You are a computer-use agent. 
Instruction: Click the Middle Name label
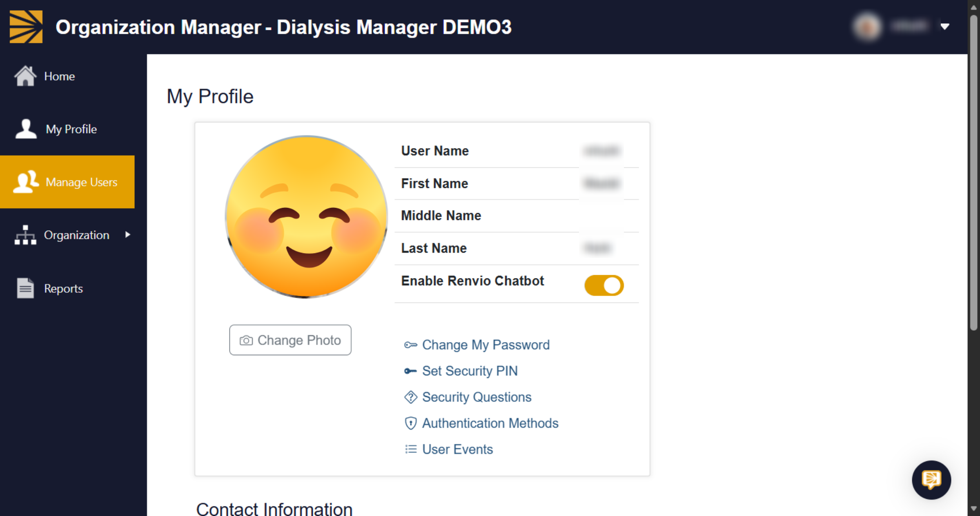(x=441, y=216)
